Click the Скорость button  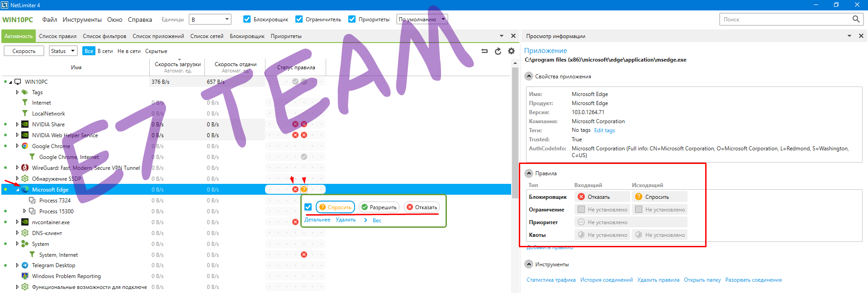click(x=24, y=51)
